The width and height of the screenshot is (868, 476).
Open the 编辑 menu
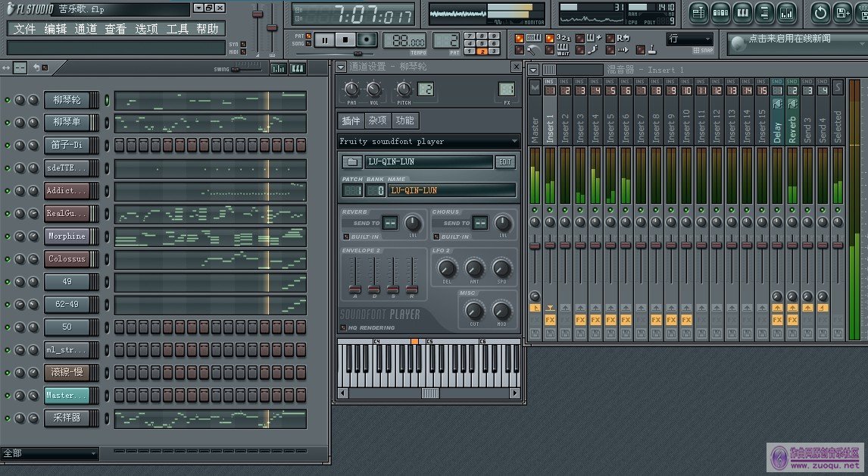coord(55,29)
